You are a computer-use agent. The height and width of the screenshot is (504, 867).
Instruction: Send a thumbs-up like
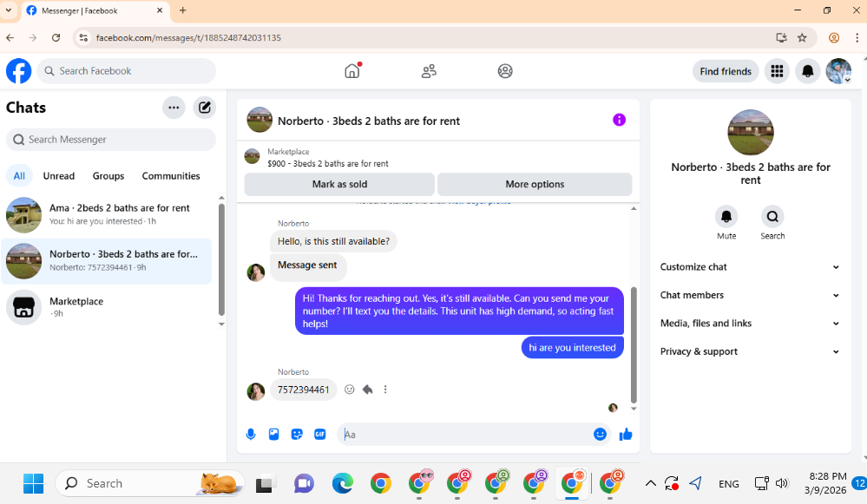coord(626,435)
